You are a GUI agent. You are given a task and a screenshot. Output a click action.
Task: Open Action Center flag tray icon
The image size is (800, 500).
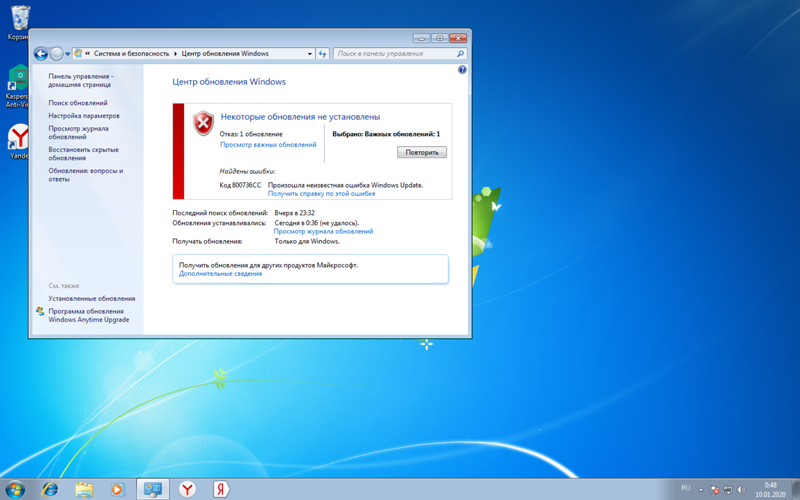pos(715,490)
